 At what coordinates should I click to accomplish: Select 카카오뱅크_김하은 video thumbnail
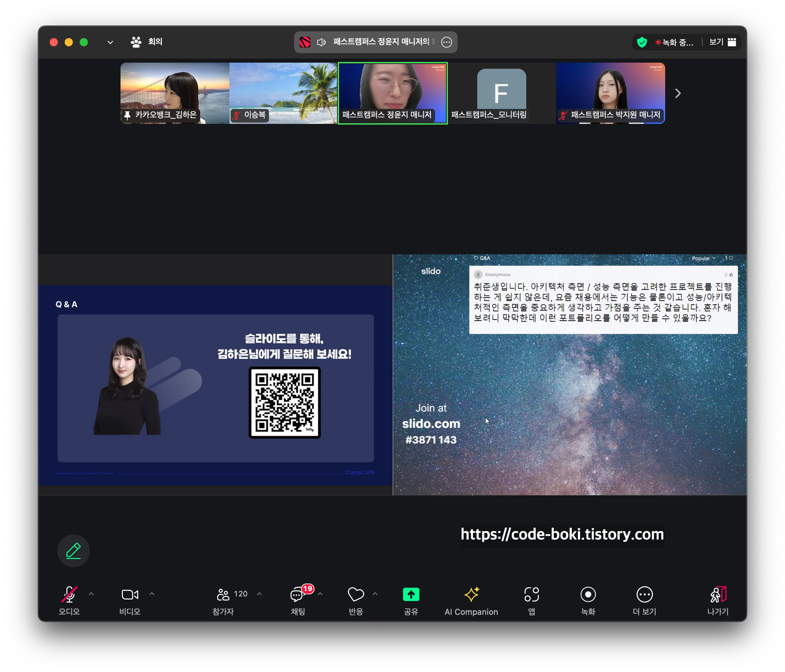[x=175, y=93]
